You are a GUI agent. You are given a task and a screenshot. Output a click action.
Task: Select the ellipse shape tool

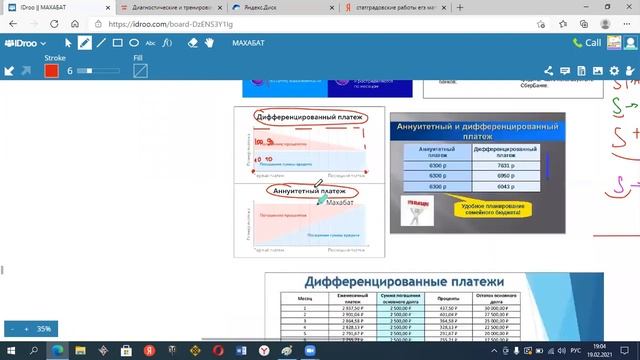[134, 43]
